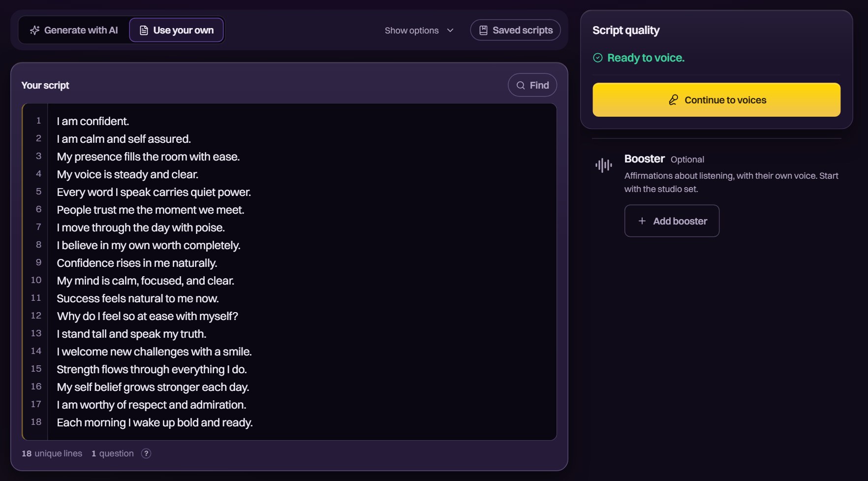The image size is (868, 481).
Task: Click the Booster waveform icon
Action: pyautogui.click(x=604, y=165)
